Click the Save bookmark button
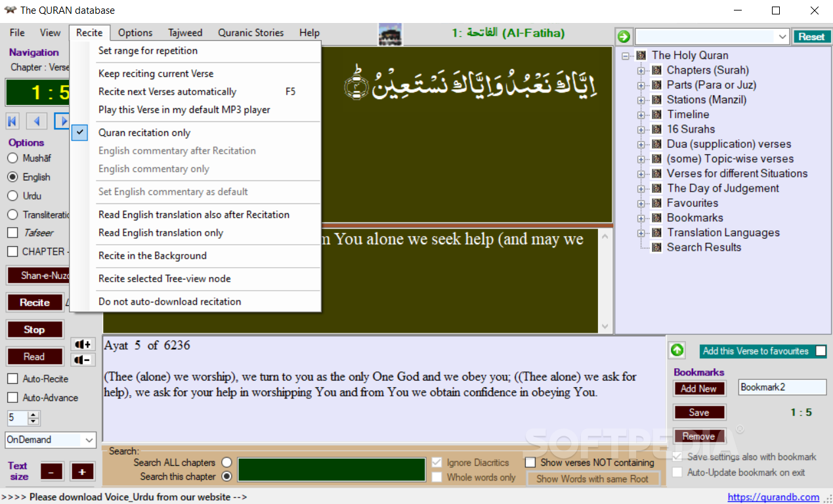Image resolution: width=833 pixels, height=504 pixels. 699,413
